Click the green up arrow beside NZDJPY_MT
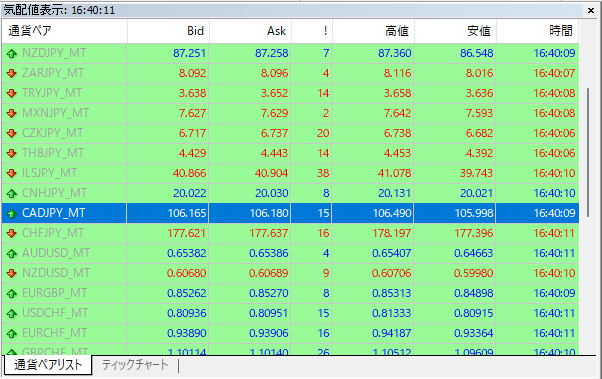Viewport: 602px width, 379px height. click(x=12, y=53)
